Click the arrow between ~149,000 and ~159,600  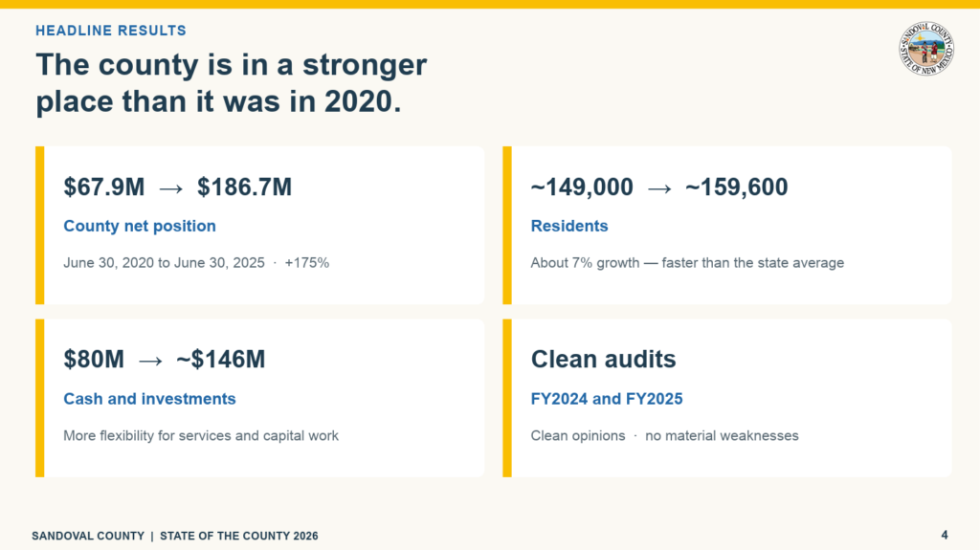659,188
